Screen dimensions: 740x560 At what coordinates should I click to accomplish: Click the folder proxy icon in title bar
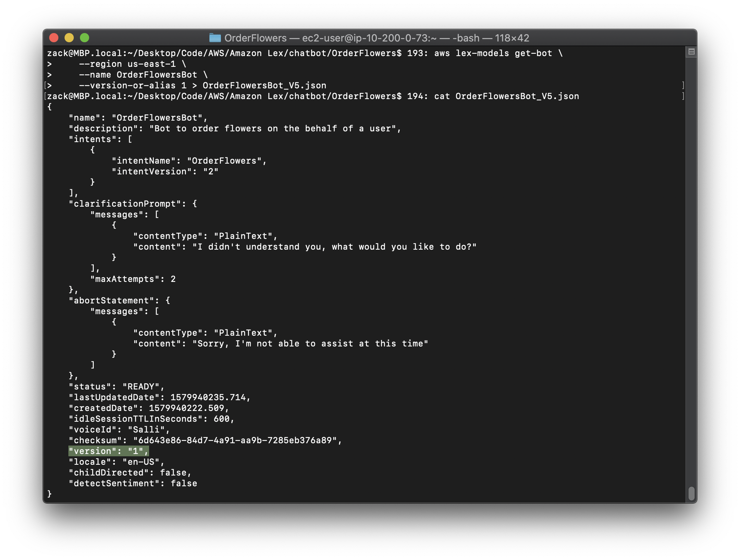click(x=215, y=38)
